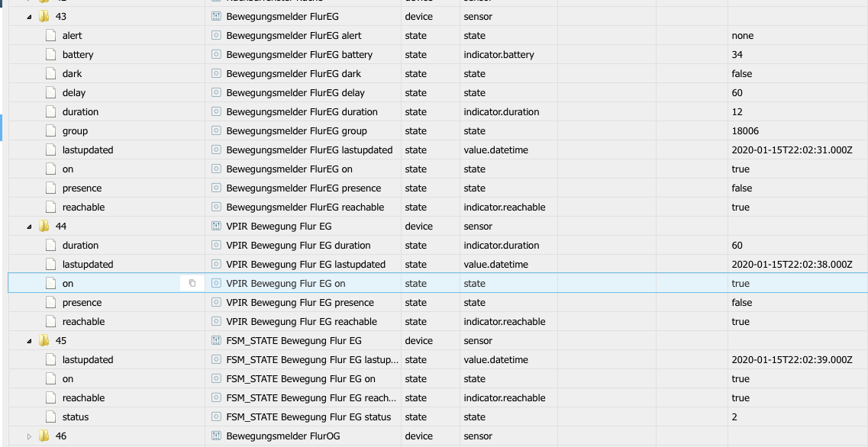The width and height of the screenshot is (868, 447).
Task: Click the file icon of the status row
Action: (x=51, y=417)
